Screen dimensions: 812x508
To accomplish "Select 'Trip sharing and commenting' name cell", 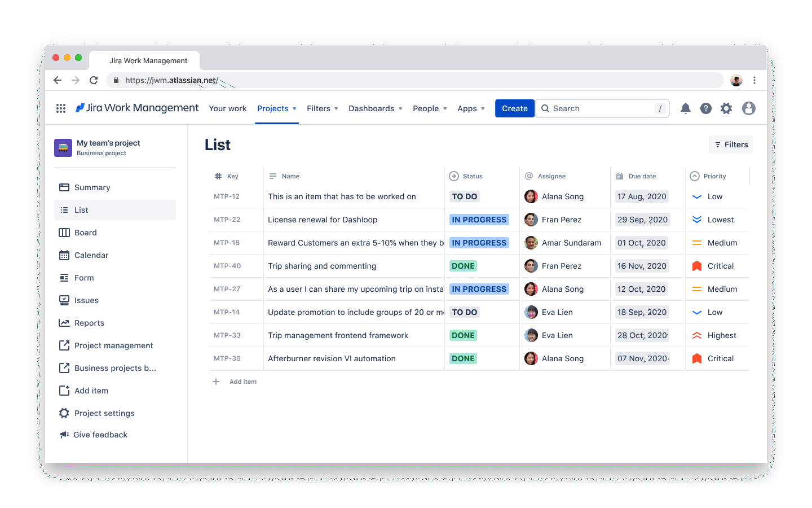I will coord(354,266).
